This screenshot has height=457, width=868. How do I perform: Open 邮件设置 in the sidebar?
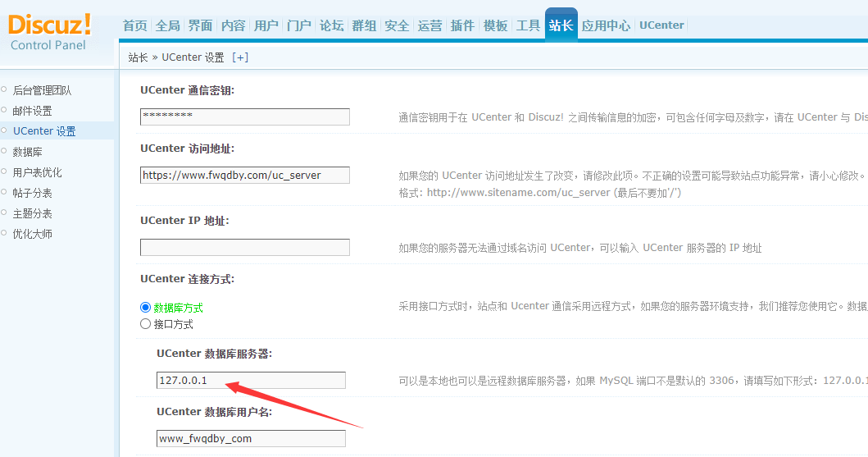click(x=32, y=111)
